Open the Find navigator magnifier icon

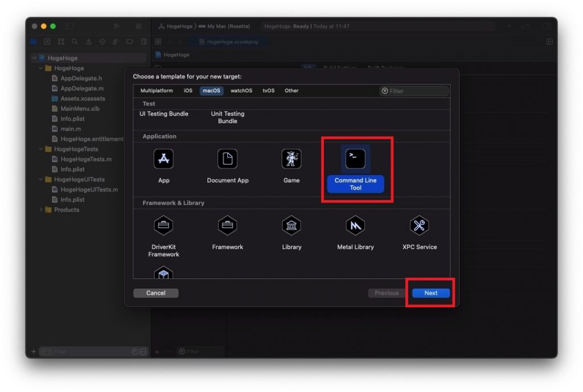tap(75, 42)
